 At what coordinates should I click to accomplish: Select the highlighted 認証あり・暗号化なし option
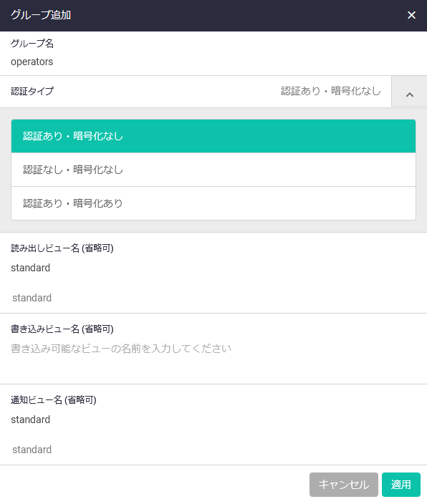214,136
